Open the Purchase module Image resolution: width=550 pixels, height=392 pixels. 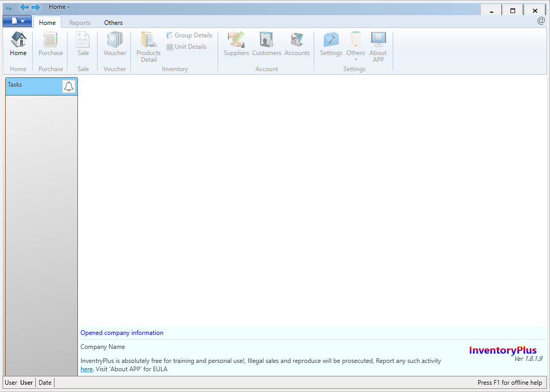click(50, 45)
